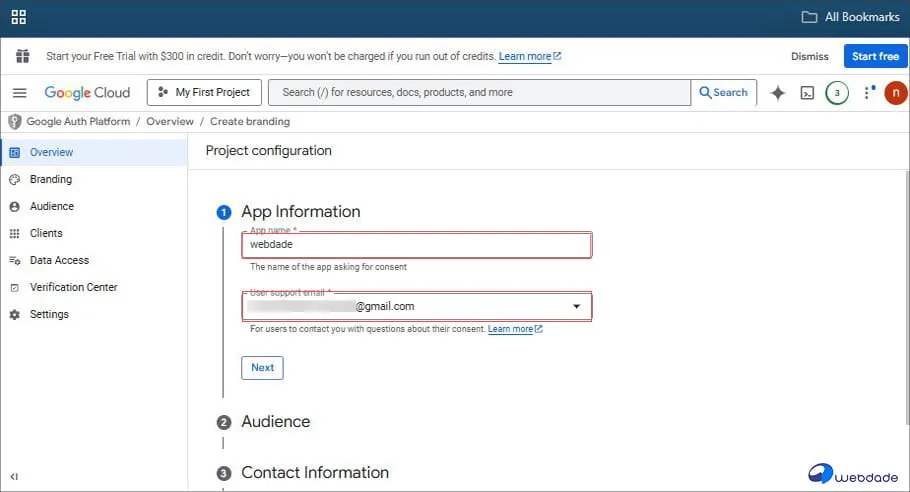Open Data Access in the sidebar
910x492 pixels.
[x=59, y=261]
